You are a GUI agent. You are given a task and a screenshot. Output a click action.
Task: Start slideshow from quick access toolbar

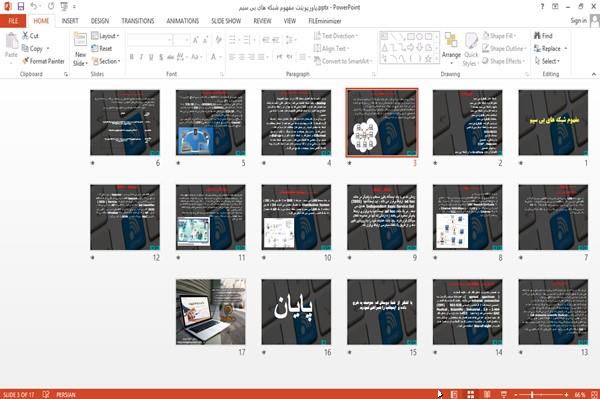pyautogui.click(x=64, y=7)
